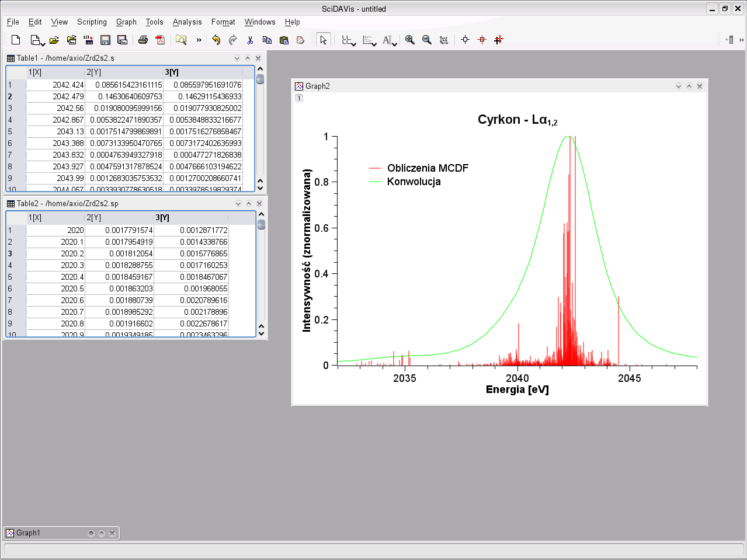Select the red move data points tool

[499, 40]
